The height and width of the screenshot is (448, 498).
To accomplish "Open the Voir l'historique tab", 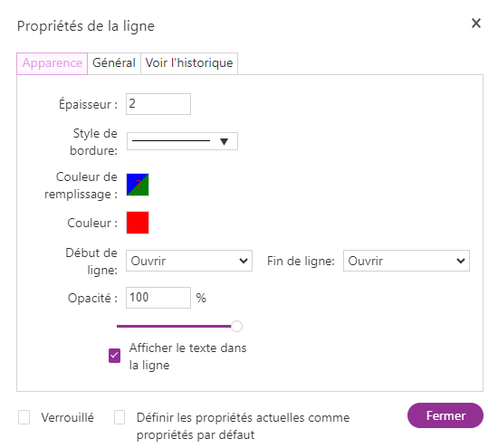I will 189,63.
